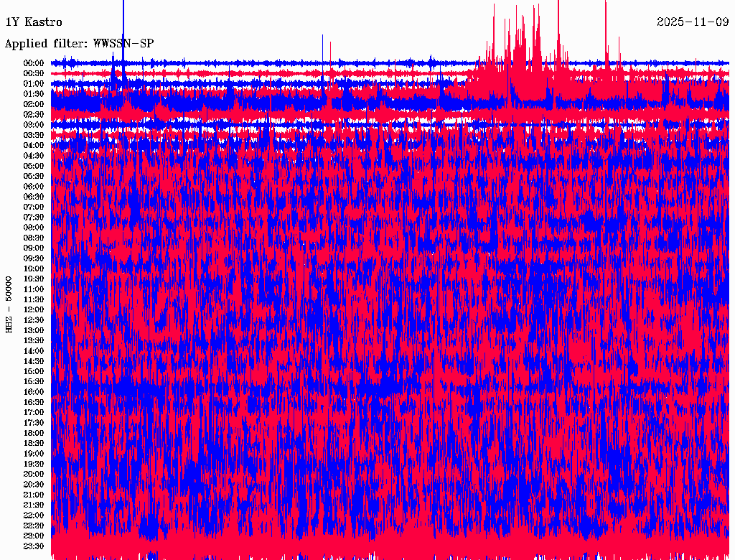The height and width of the screenshot is (560, 735).
Task: Select the 19:00 time row label
Action: tap(34, 454)
